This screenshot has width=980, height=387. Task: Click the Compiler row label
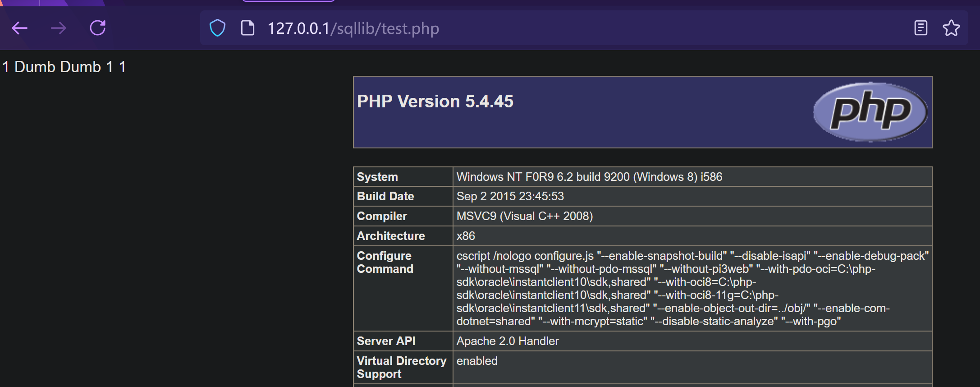click(x=382, y=216)
